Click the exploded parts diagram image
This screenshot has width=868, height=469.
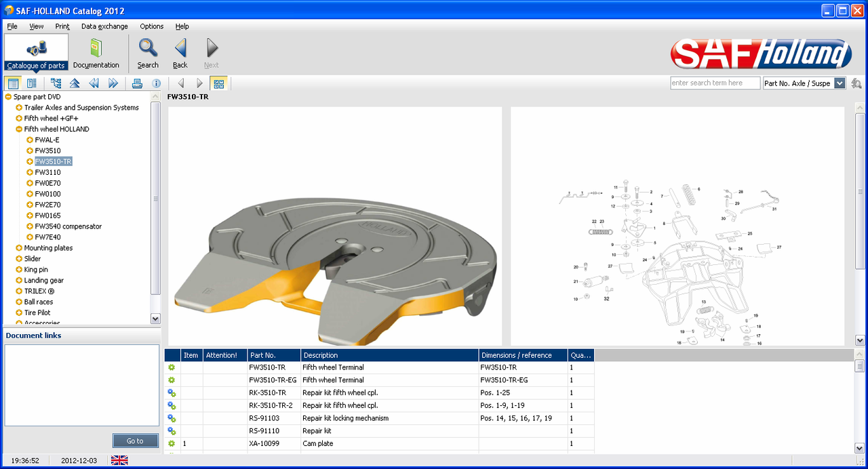click(x=677, y=227)
